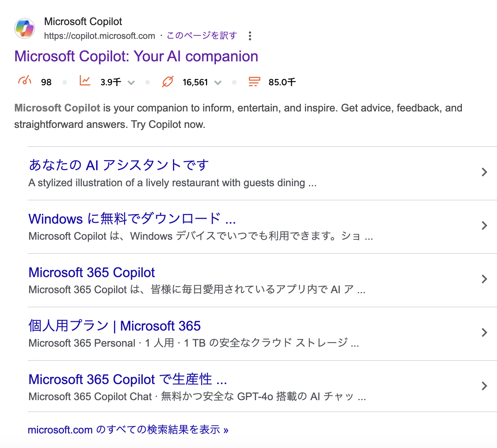Open the Microsoft 365 Copilot で生産性 sitelink
Screen dimensions: 497x448
point(128,379)
